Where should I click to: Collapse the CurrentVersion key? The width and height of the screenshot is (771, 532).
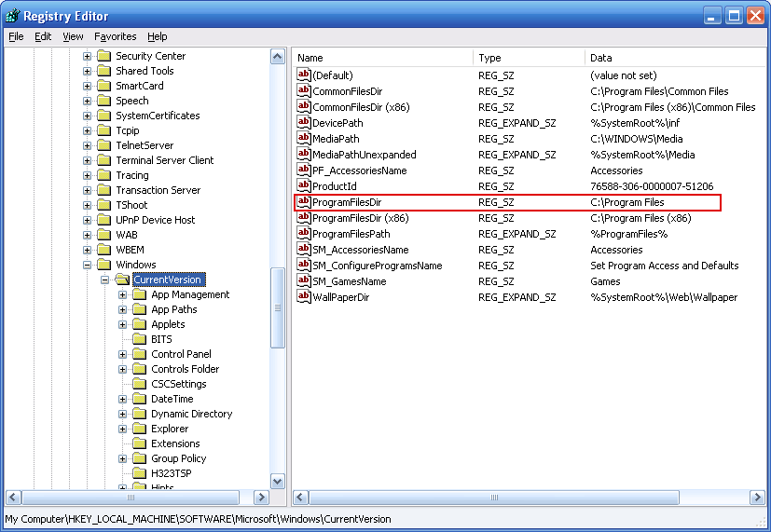point(104,280)
